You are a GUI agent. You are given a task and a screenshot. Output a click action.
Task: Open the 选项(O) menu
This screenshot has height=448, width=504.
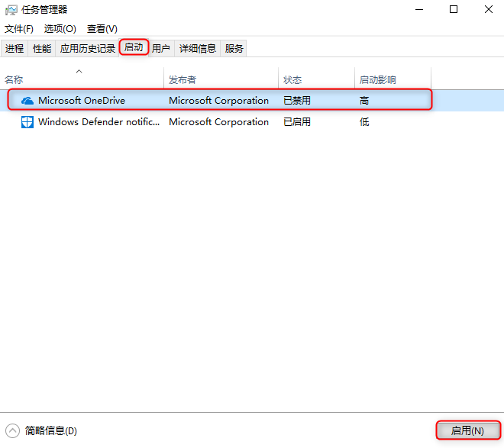[x=60, y=29]
